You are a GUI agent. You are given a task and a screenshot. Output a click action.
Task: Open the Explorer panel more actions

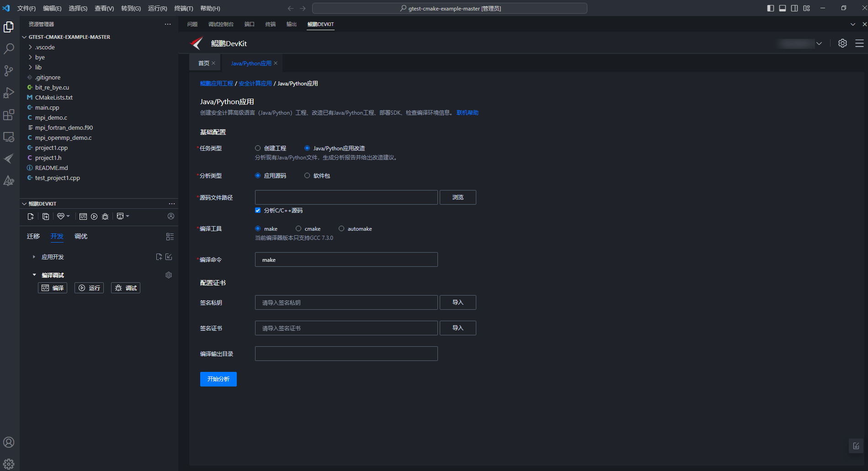coord(168,24)
